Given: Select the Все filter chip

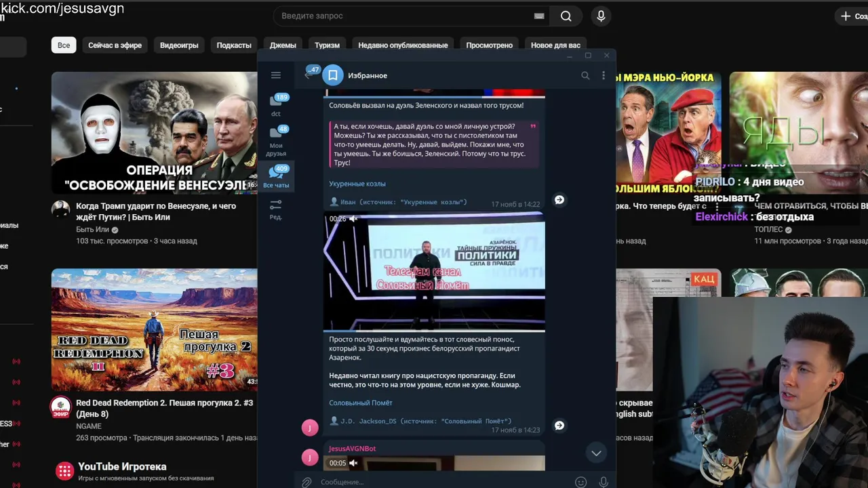Looking at the screenshot, I should pos(64,45).
